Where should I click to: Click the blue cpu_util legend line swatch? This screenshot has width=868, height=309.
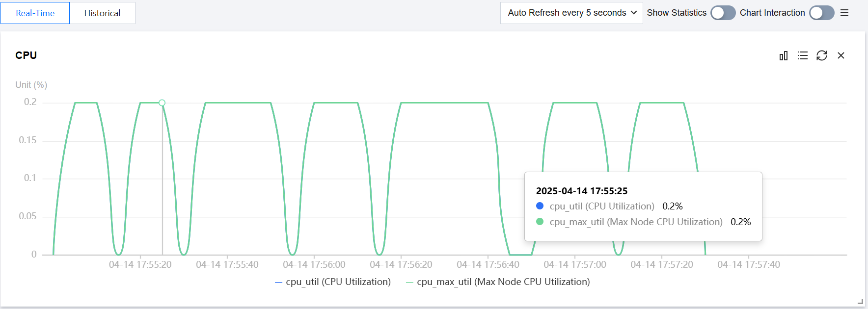tap(278, 283)
